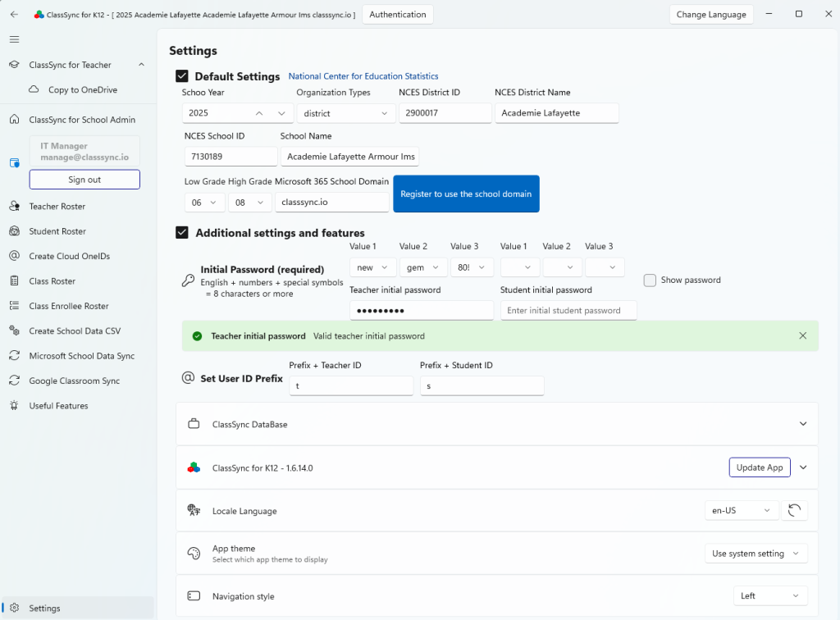The image size is (840, 620).
Task: Open National Center for Education Statistics link
Action: pos(363,76)
